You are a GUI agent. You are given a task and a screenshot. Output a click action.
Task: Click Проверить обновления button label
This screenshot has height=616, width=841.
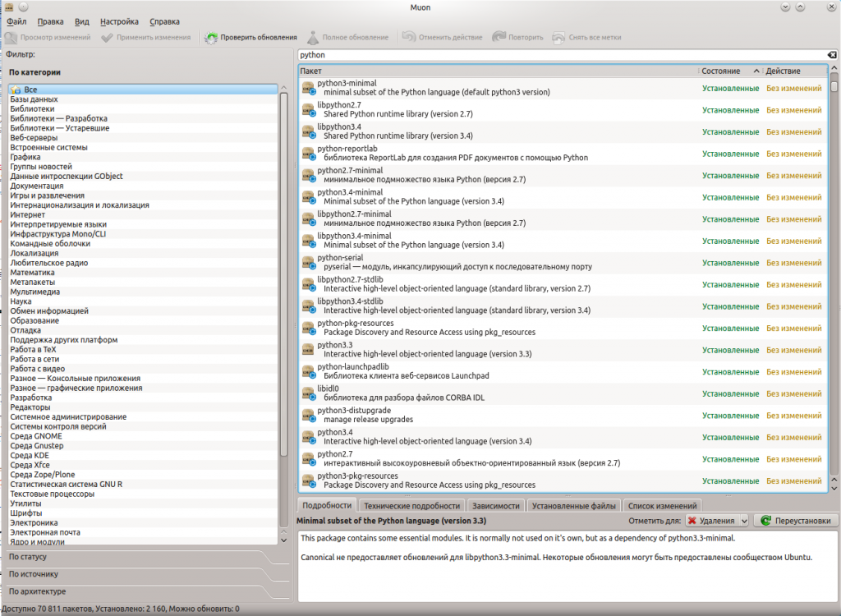point(259,38)
